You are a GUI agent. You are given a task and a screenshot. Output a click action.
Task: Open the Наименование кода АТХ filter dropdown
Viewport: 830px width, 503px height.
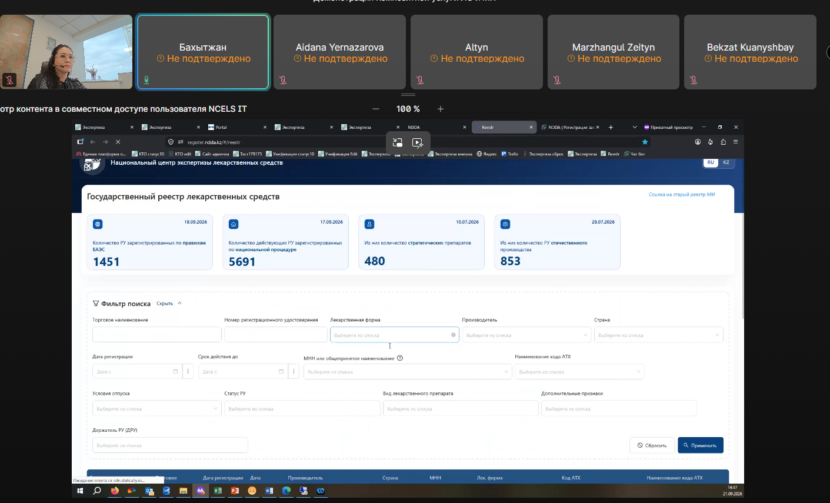tap(579, 372)
